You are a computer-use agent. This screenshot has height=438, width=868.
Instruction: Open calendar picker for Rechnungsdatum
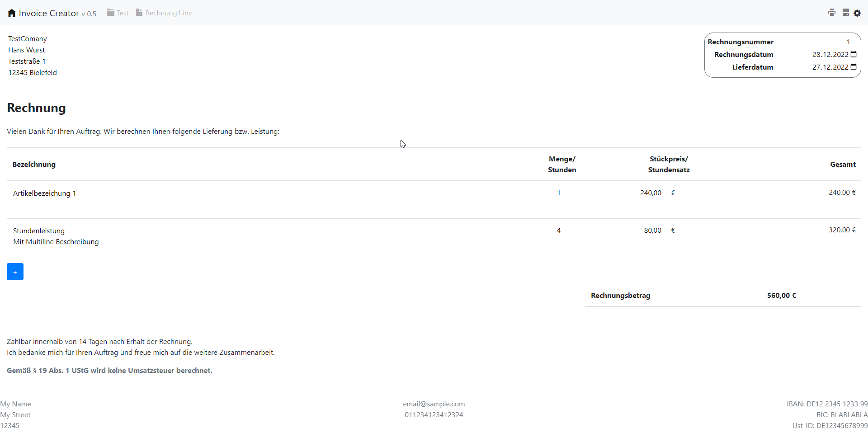tap(854, 54)
